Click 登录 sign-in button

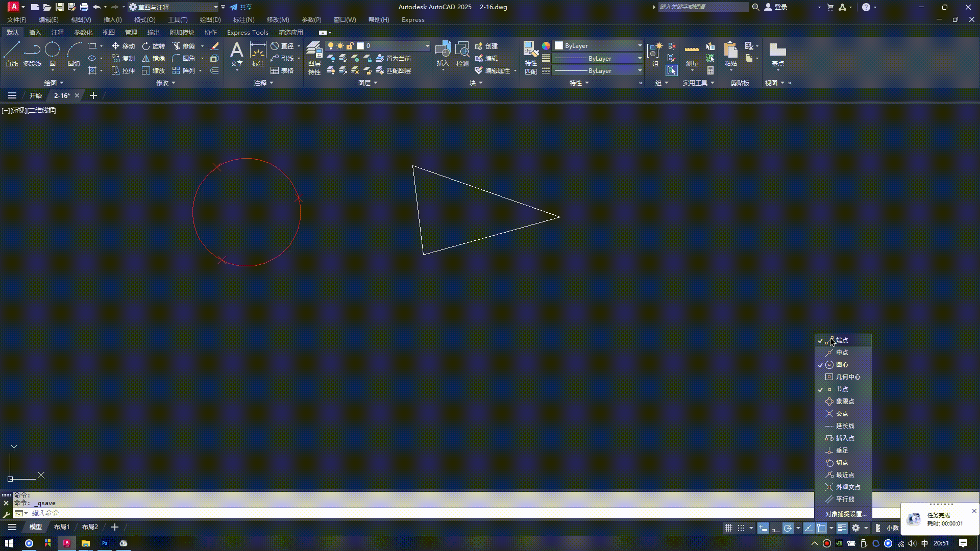point(776,7)
